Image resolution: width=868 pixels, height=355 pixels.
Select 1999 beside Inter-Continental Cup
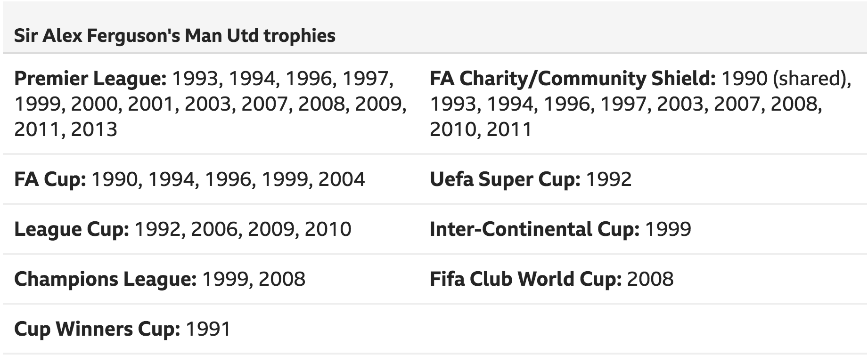click(x=668, y=229)
